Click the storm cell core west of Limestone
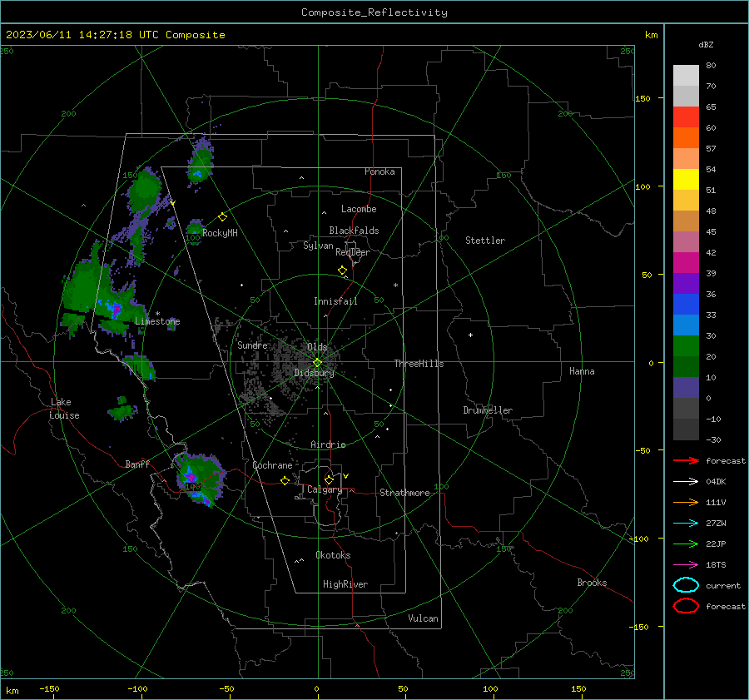Screen dimensions: 749x700 [x=116, y=310]
